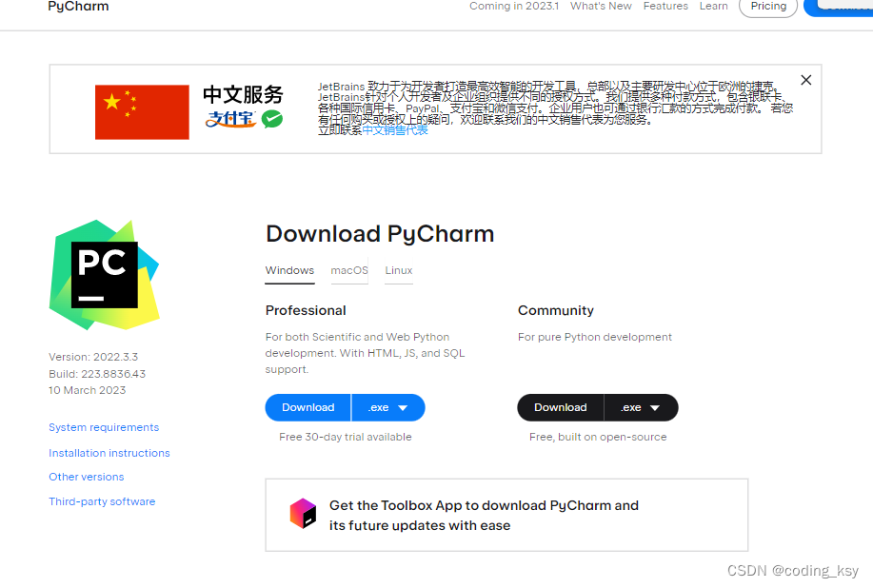The image size is (873, 588).
Task: Open What's New nav item
Action: 601,6
